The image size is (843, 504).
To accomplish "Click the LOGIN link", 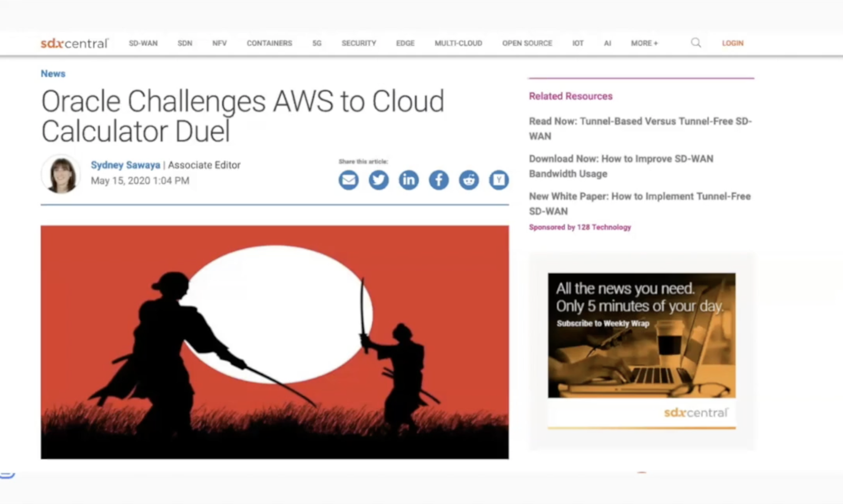I will point(733,43).
